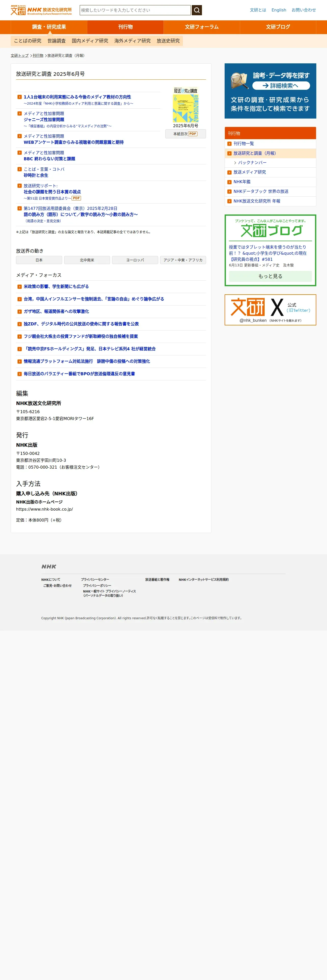Open the 文研 X (Twitter) official banner
This screenshot has height=980, width=327.
(x=270, y=310)
